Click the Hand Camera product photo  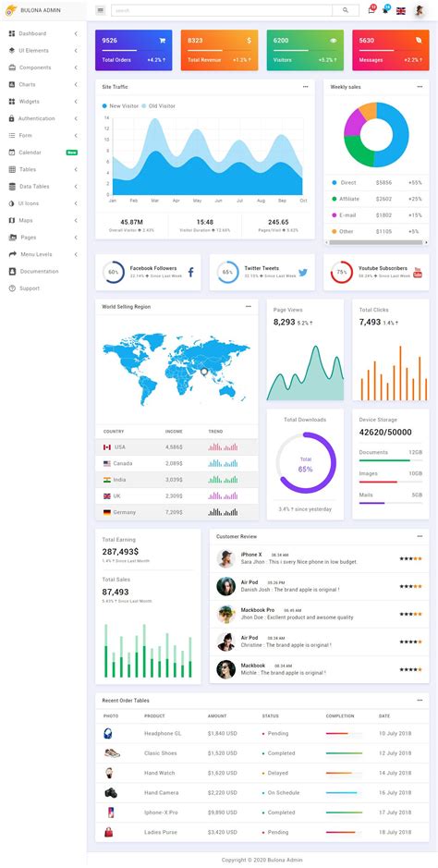pos(111,793)
